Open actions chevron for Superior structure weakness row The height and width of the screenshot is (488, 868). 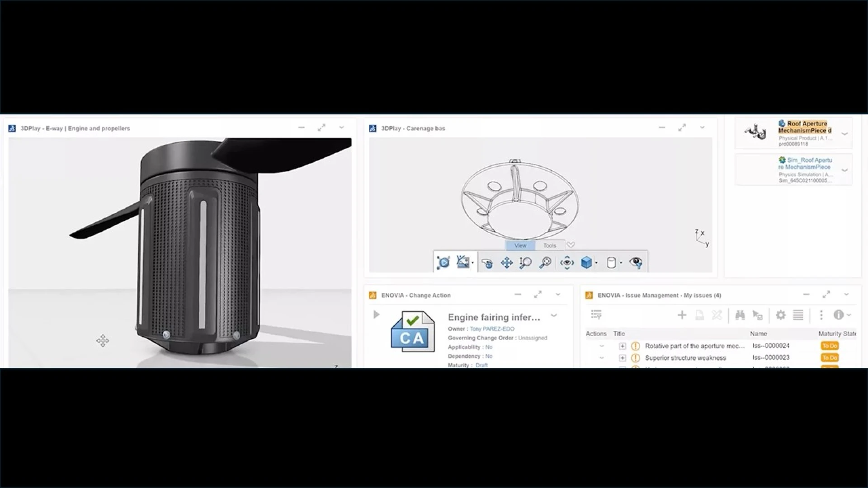[602, 358]
